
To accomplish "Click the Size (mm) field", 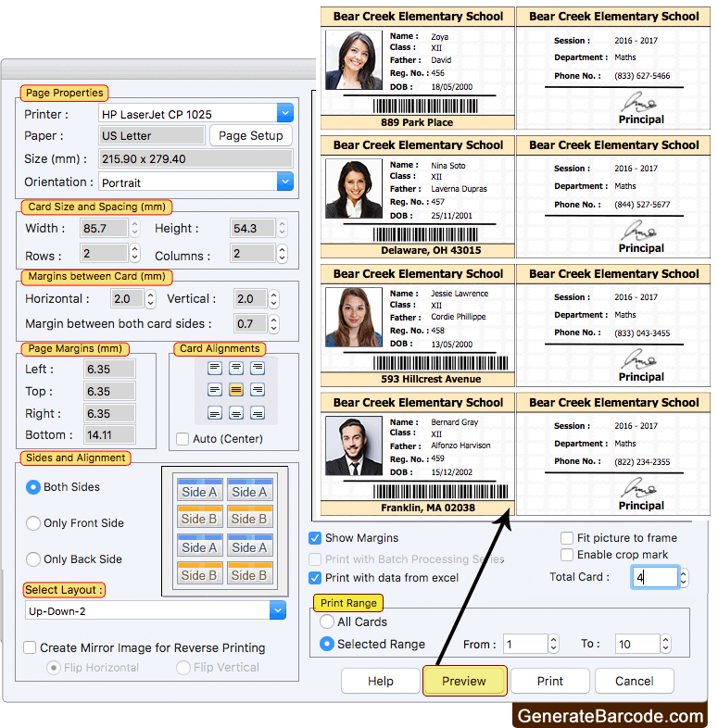I will coord(195,158).
